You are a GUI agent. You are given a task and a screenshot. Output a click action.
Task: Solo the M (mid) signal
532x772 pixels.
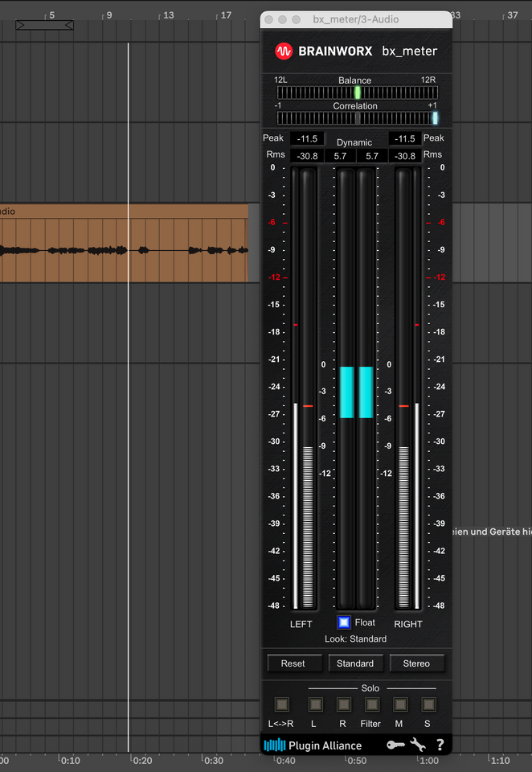400,704
